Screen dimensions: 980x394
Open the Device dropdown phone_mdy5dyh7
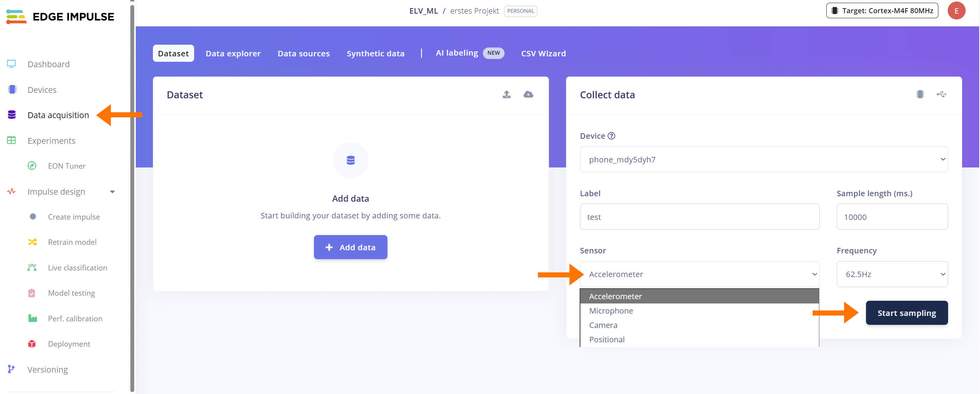[x=764, y=159]
